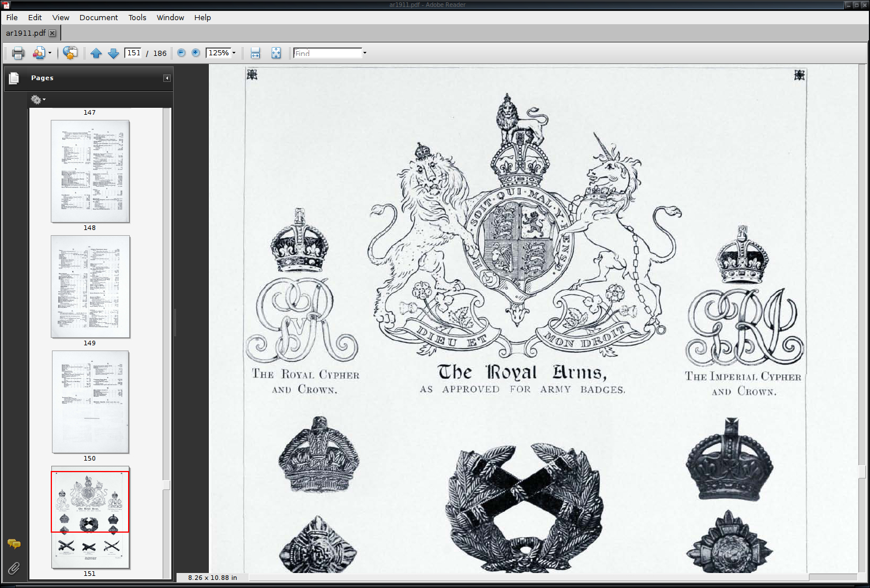Open the Attachments paperclip icon

[14, 568]
